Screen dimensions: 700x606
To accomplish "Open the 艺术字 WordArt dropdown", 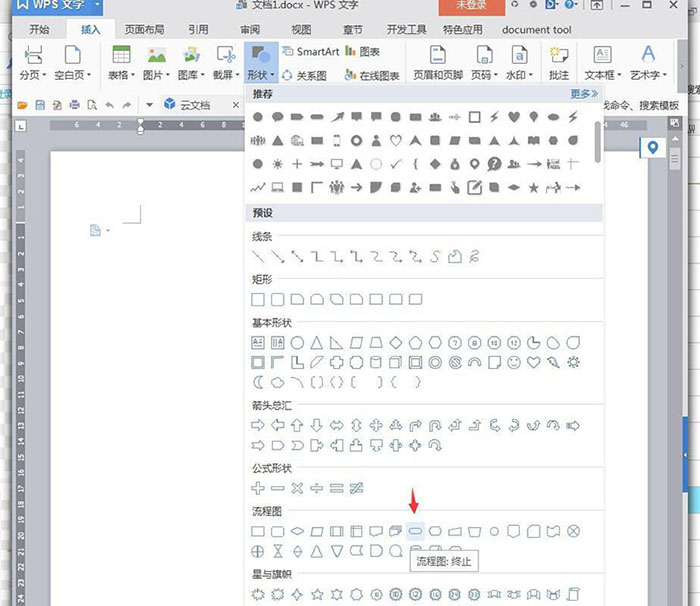I will pyautogui.click(x=648, y=63).
